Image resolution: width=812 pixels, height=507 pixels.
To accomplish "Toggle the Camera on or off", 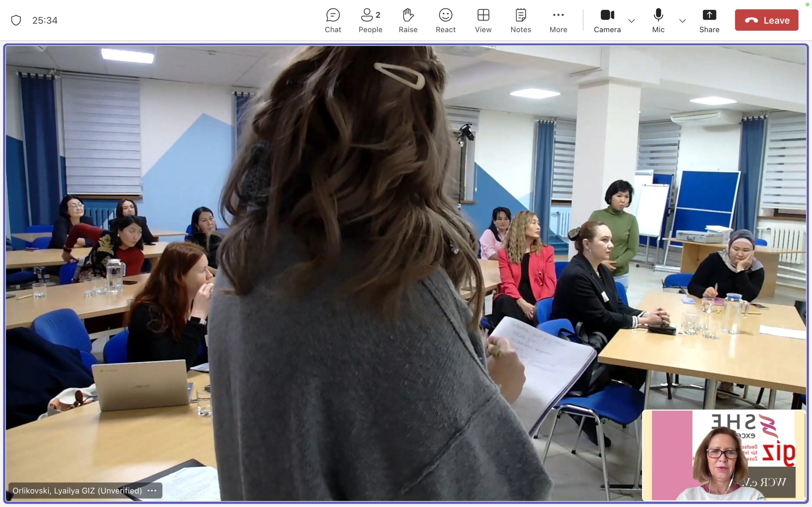I will [607, 21].
